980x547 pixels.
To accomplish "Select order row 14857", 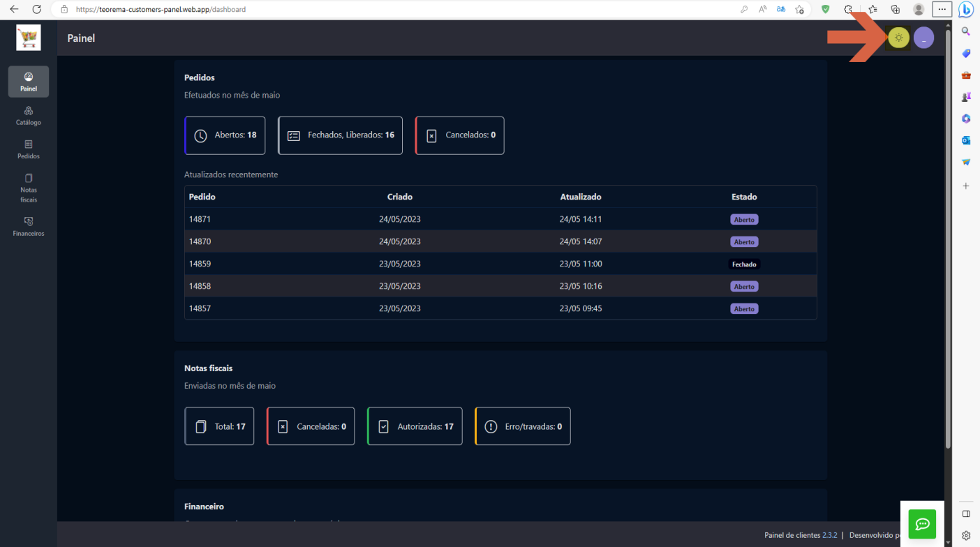I will 500,308.
